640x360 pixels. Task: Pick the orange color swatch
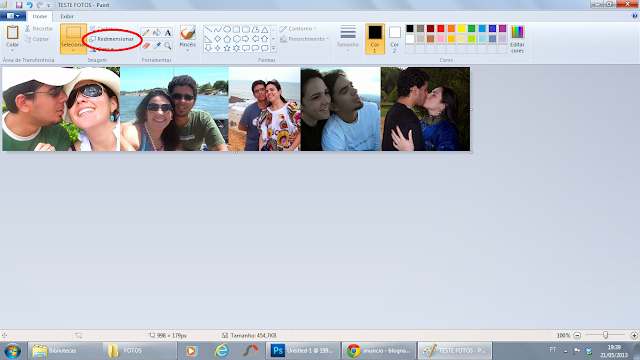click(x=451, y=29)
